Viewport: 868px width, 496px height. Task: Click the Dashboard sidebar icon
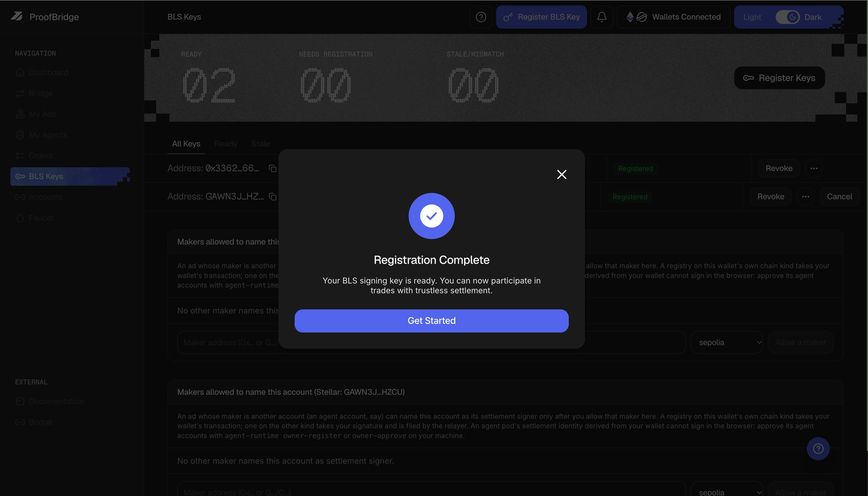(x=20, y=72)
